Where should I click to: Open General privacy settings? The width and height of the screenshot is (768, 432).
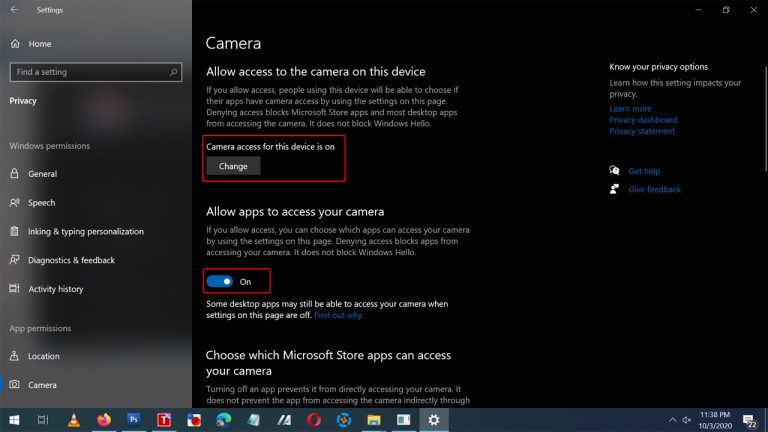[42, 173]
